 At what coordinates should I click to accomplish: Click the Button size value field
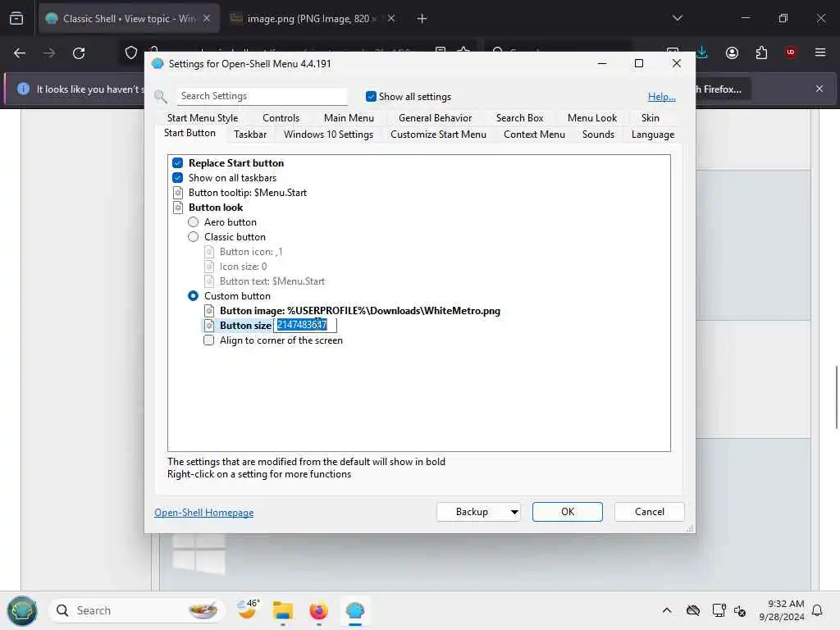click(305, 325)
